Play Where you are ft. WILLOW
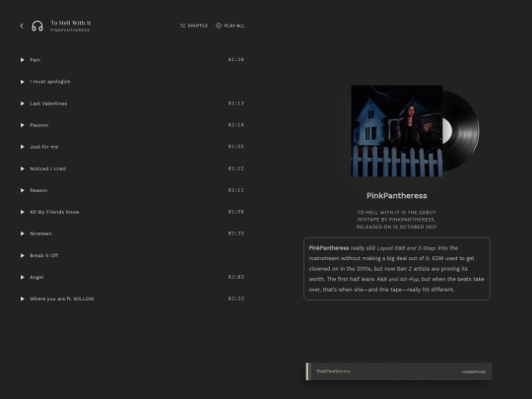The image size is (532, 399). pos(23,299)
